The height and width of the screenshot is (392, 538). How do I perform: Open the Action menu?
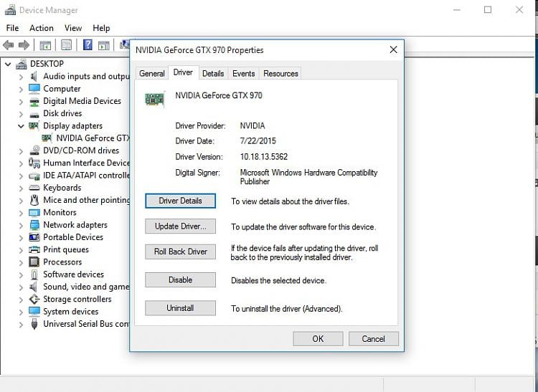point(42,28)
